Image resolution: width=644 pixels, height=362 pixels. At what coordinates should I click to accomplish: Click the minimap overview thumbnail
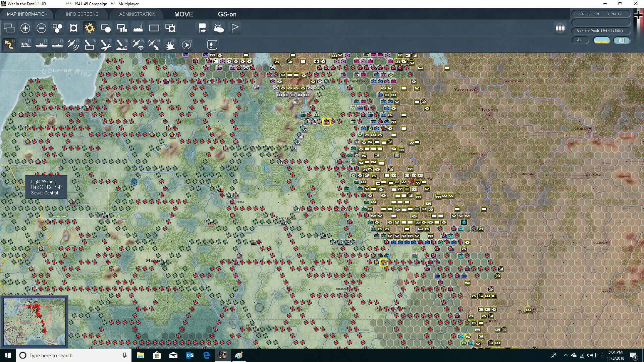click(x=34, y=322)
